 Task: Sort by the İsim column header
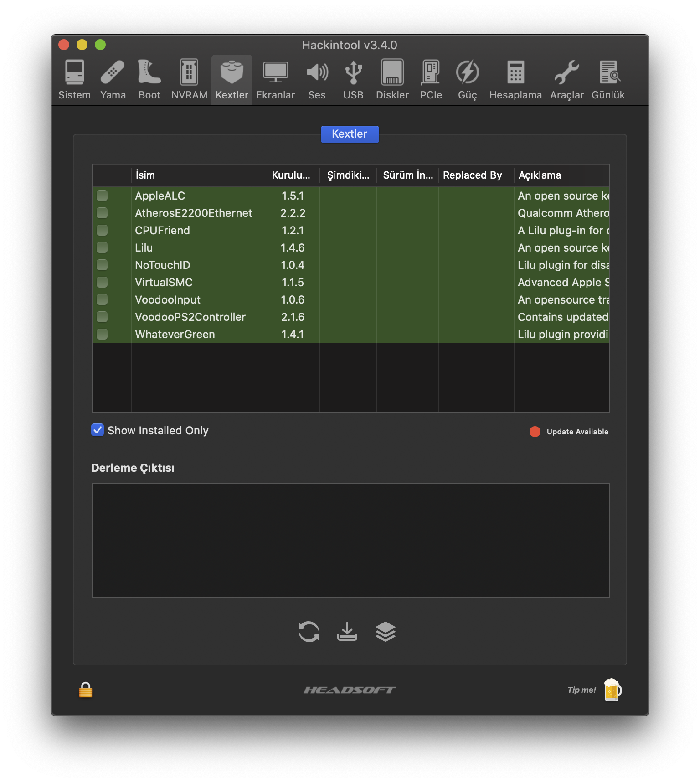click(x=196, y=175)
